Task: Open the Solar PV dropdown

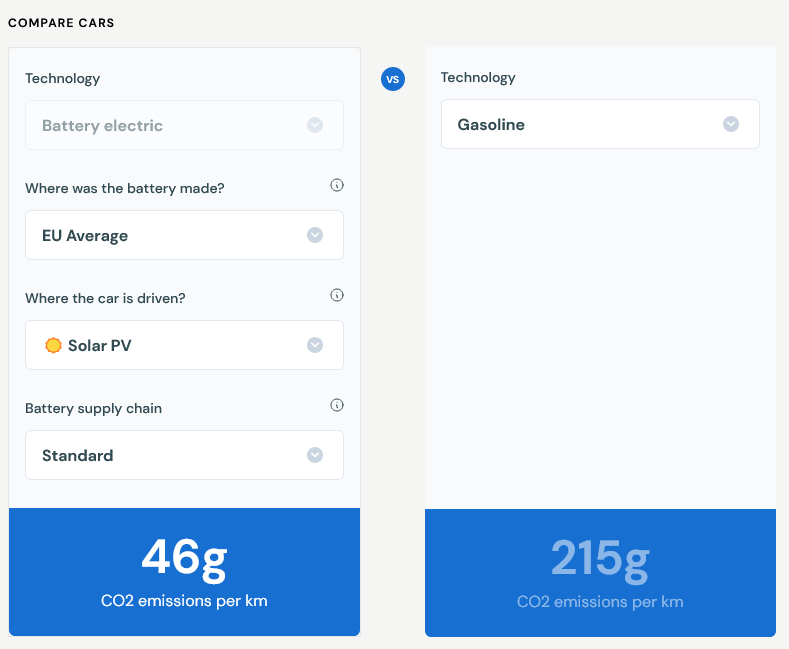Action: (184, 345)
